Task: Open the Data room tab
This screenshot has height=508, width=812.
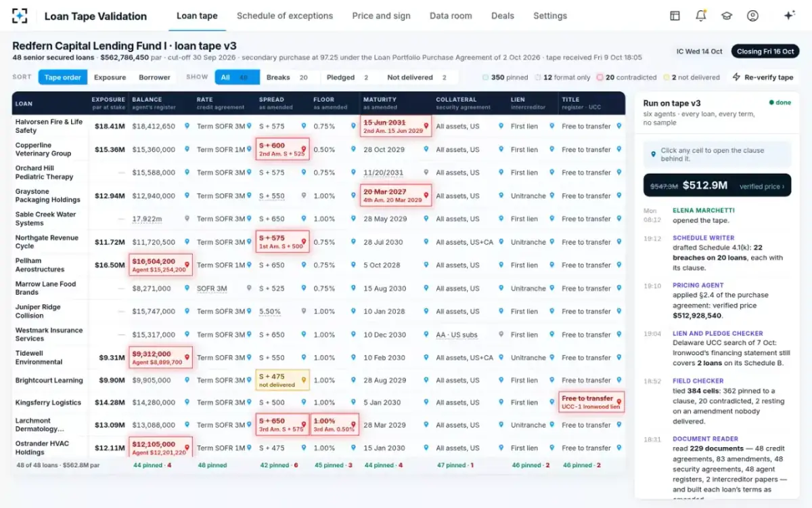Action: tap(451, 16)
